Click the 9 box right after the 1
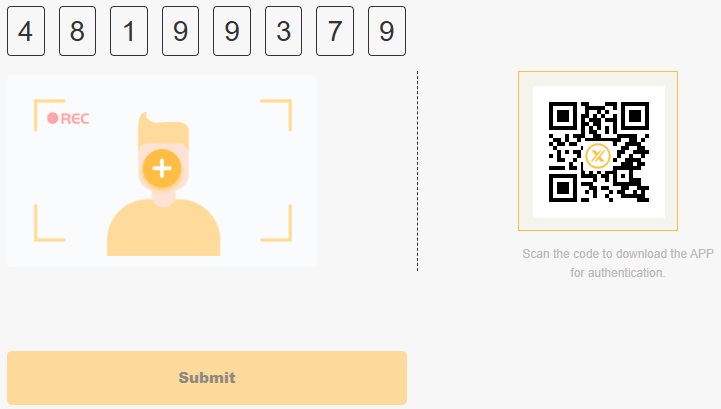The width and height of the screenshot is (721, 409). [180, 31]
